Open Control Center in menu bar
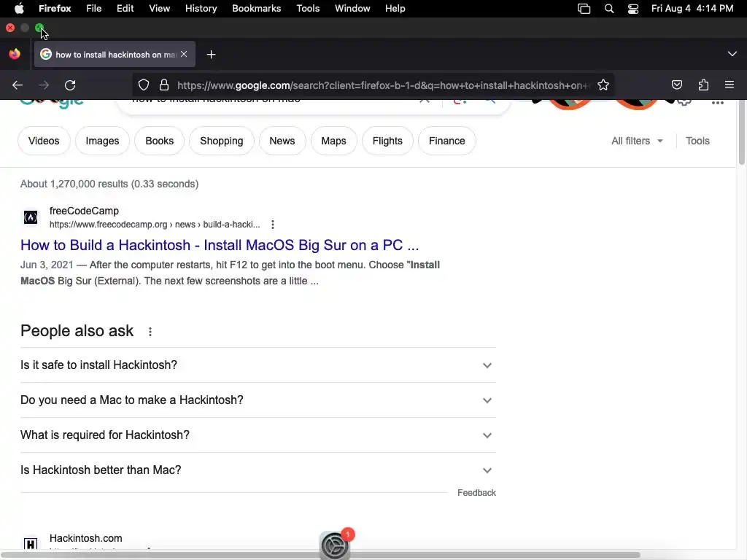Image resolution: width=747 pixels, height=560 pixels. coord(633,9)
